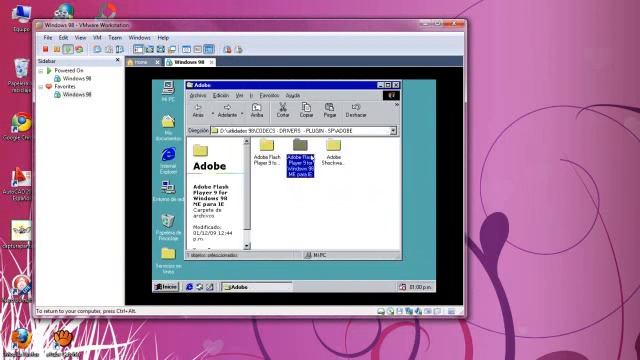Open the VM menu
The width and height of the screenshot is (640, 360).
pos(97,38)
